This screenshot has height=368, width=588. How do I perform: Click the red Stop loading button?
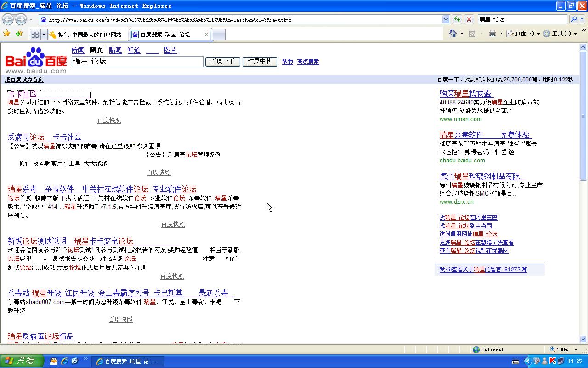click(469, 19)
